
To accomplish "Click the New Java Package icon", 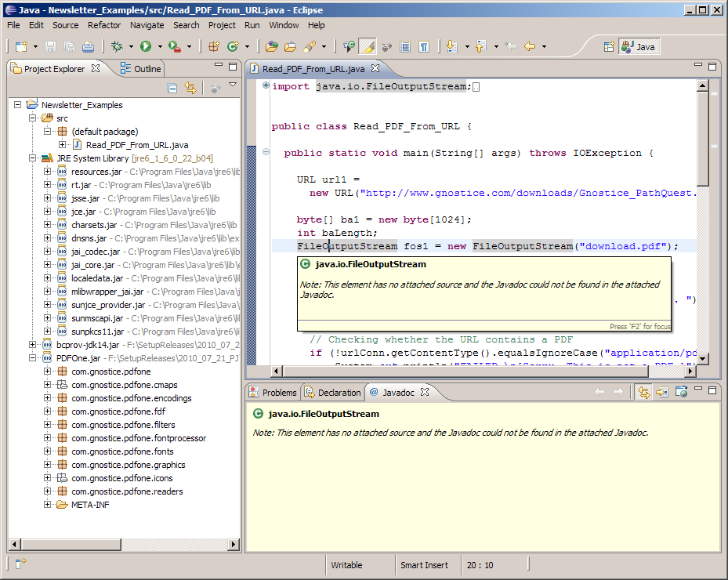I will click(214, 46).
